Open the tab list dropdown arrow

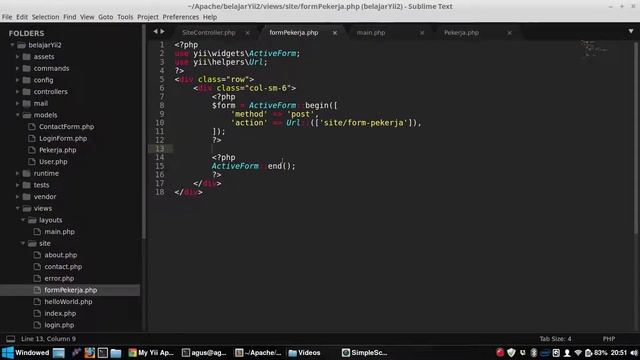click(631, 31)
